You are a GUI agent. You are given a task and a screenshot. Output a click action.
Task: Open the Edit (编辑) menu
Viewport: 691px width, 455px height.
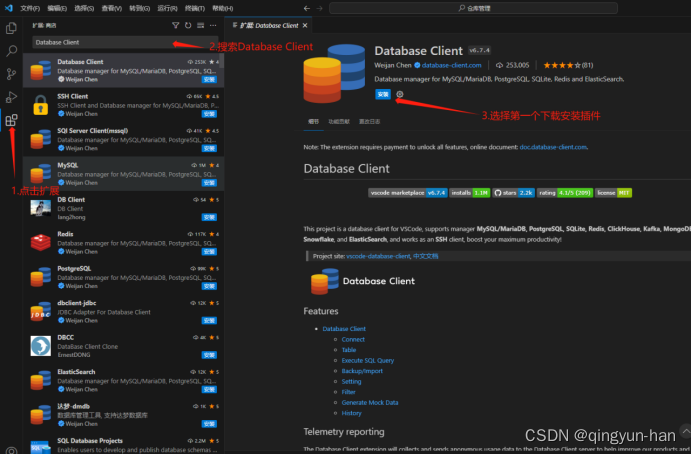tap(57, 8)
